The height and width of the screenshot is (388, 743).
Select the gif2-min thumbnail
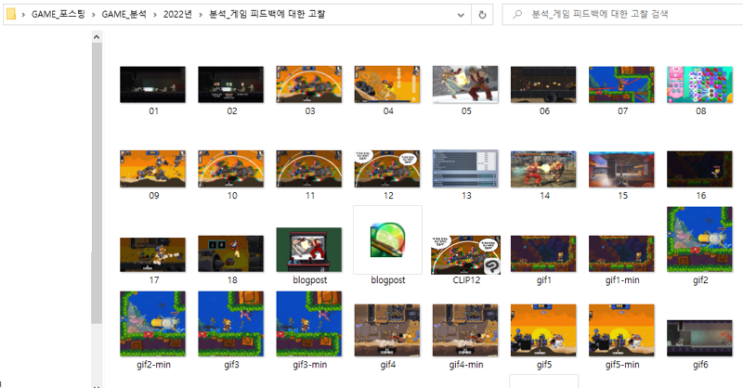tap(153, 324)
